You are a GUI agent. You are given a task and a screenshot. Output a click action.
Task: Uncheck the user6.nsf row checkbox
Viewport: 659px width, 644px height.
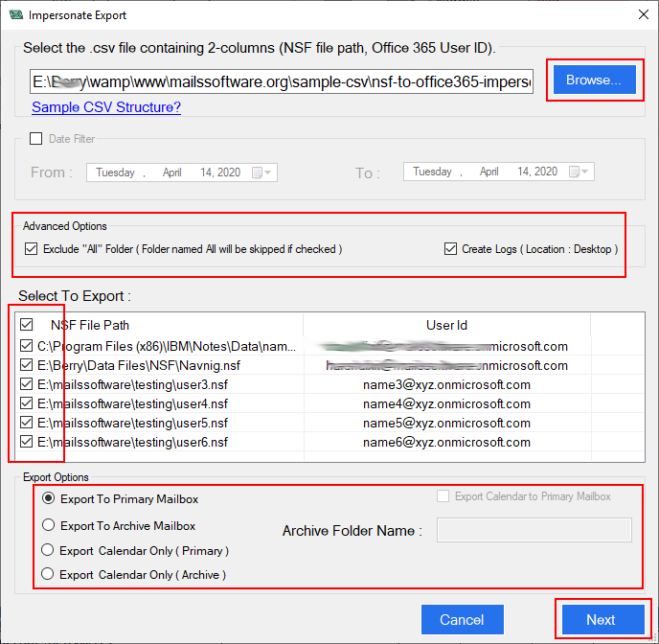(27, 442)
